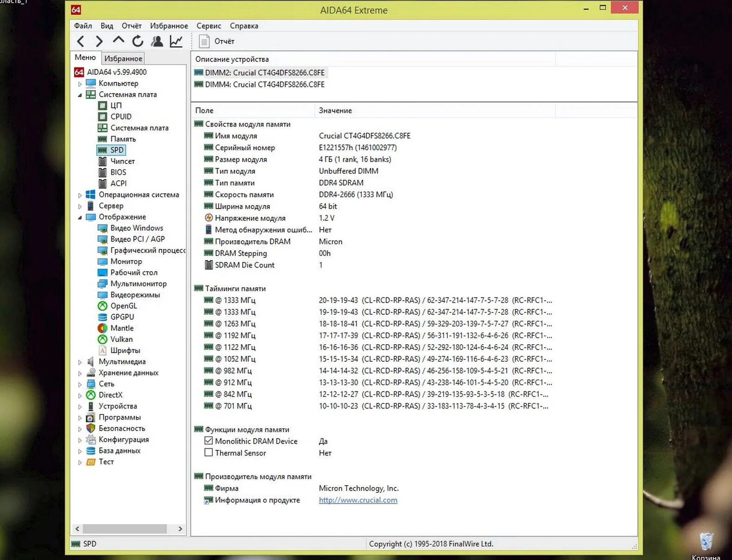This screenshot has width=732, height=560.
Task: Click the BIOS chip icon
Action: (103, 172)
